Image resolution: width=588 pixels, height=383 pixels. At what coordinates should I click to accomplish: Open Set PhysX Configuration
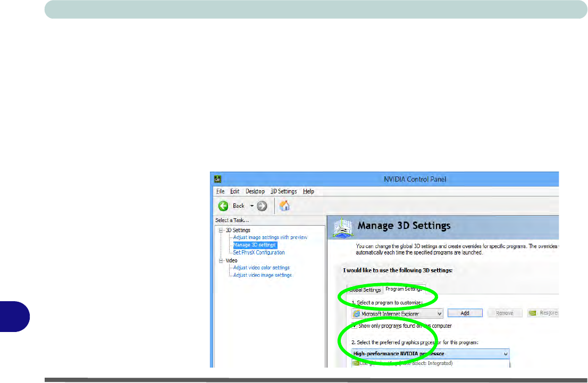(x=259, y=252)
